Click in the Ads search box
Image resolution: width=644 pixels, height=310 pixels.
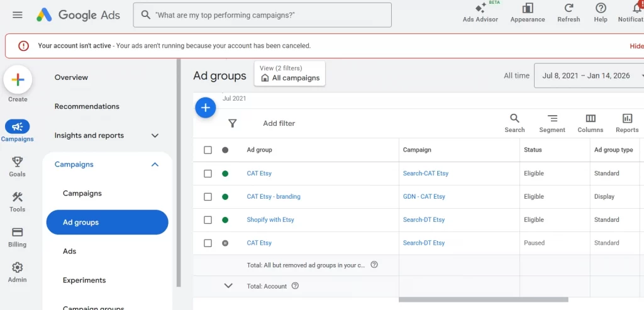[x=262, y=15]
